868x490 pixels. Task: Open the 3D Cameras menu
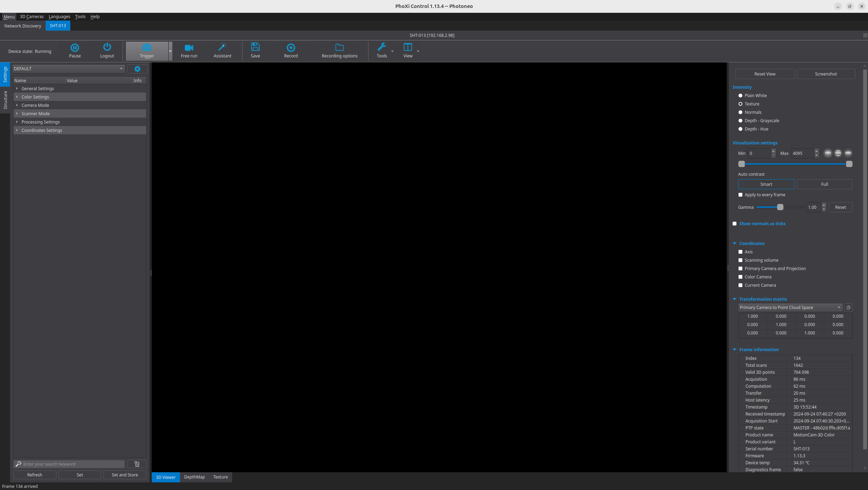pos(32,17)
